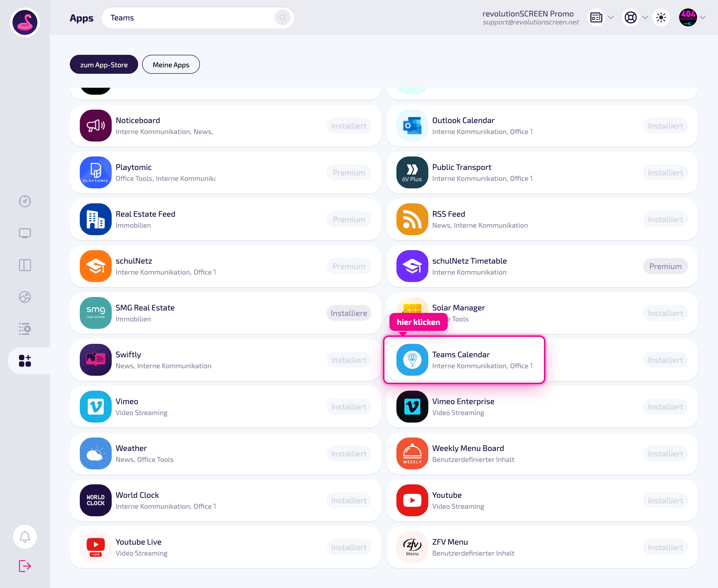Open the Playtomic app icon
This screenshot has height=588, width=718.
[x=95, y=172]
